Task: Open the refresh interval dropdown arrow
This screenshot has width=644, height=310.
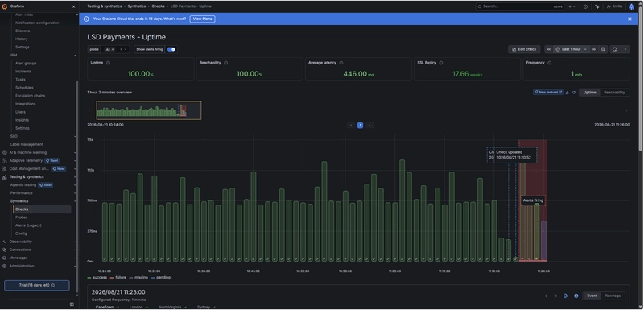Action: point(625,49)
